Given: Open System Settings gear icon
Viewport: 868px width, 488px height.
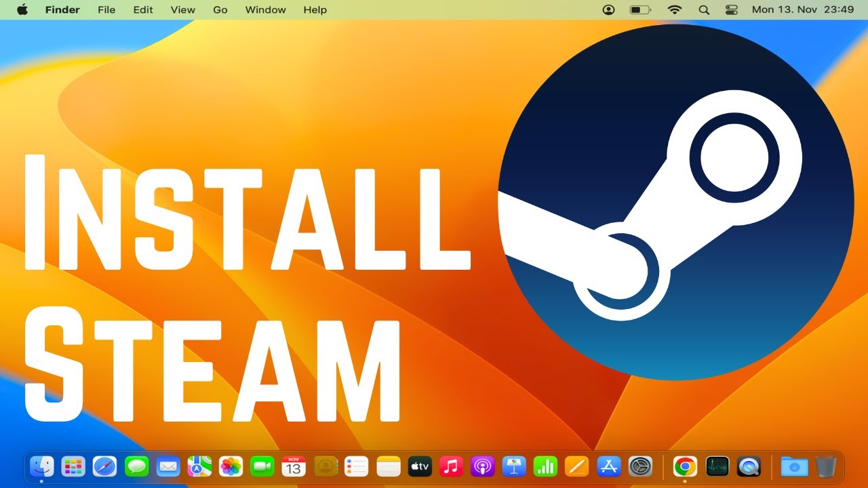Looking at the screenshot, I should coord(640,466).
